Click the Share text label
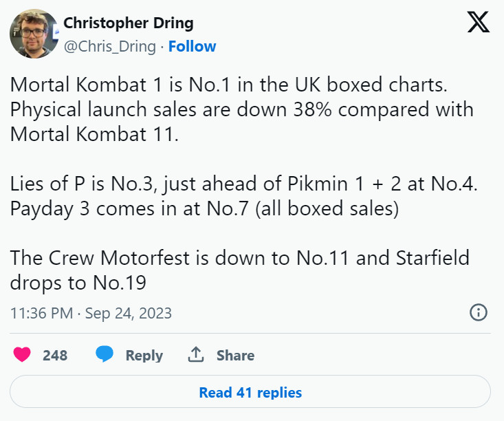Screen dimensions: 504x421 coord(235,356)
